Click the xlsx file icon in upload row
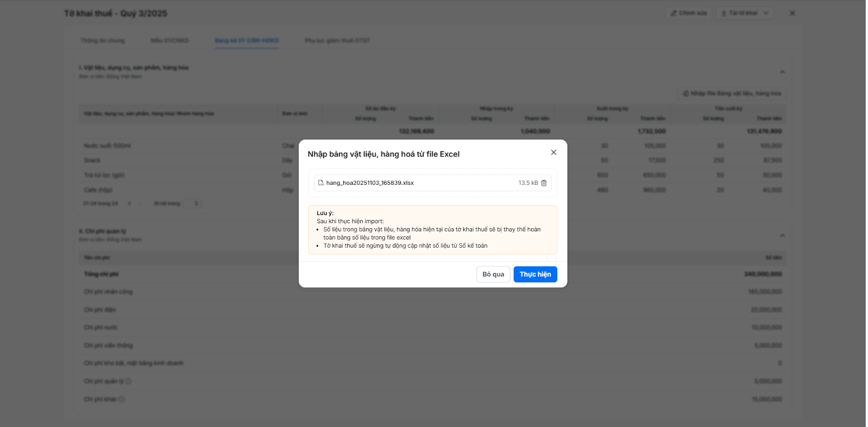868x427 pixels. tap(321, 183)
